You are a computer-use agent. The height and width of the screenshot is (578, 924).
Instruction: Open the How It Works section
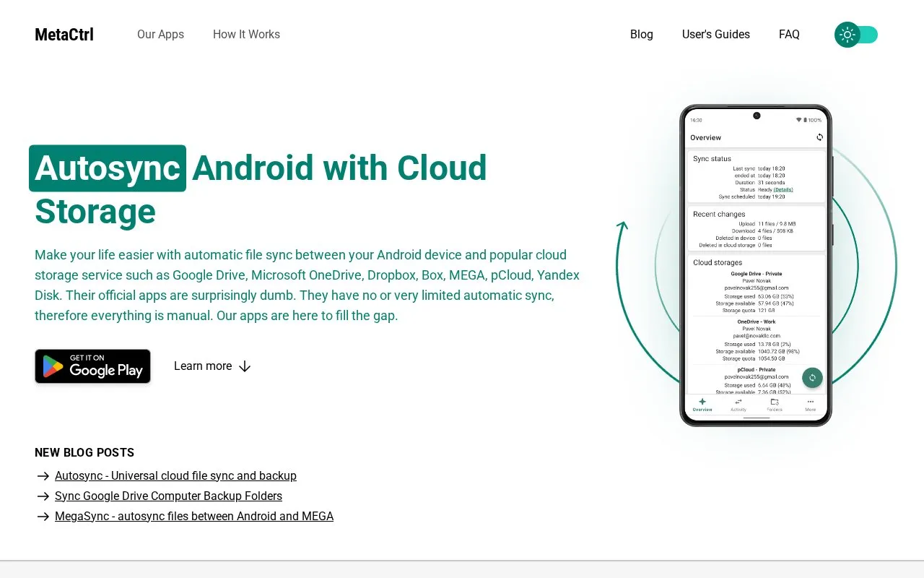pyautogui.click(x=246, y=35)
